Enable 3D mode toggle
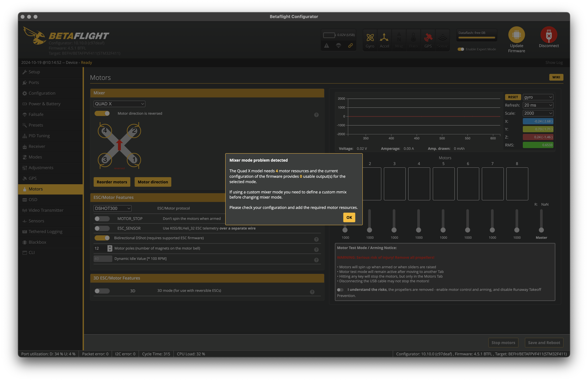588x381 pixels. click(x=102, y=291)
